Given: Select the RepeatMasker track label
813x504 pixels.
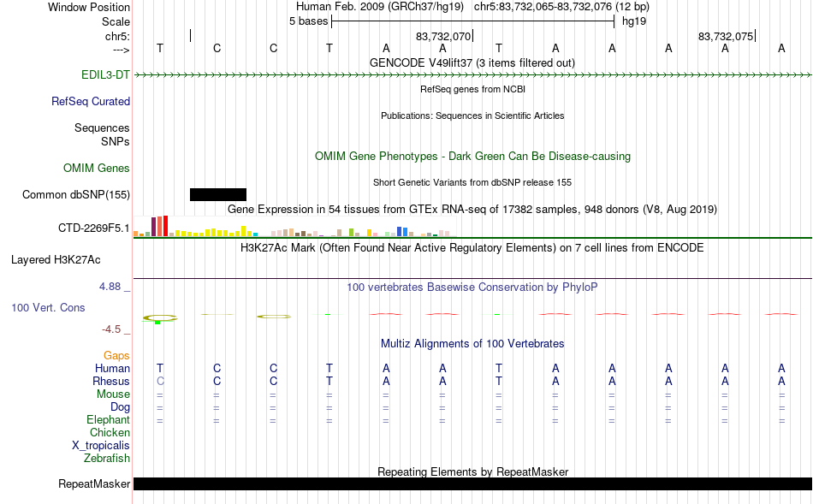Looking at the screenshot, I should click(94, 483).
